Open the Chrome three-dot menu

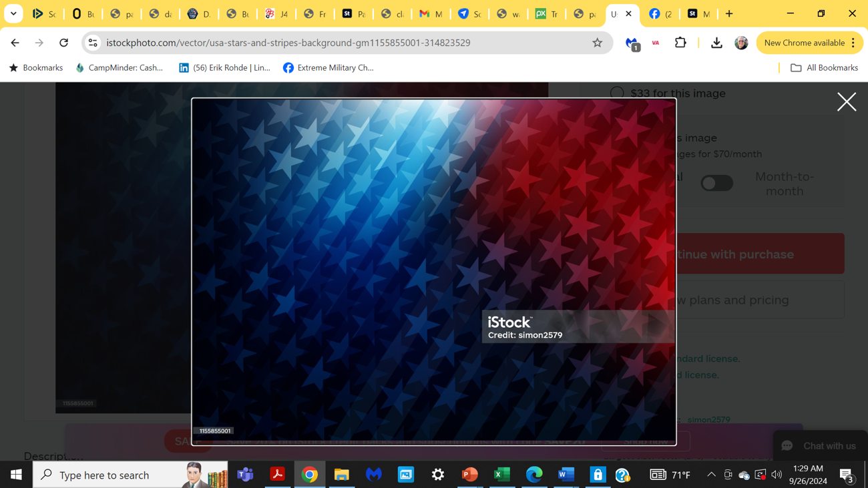[853, 43]
